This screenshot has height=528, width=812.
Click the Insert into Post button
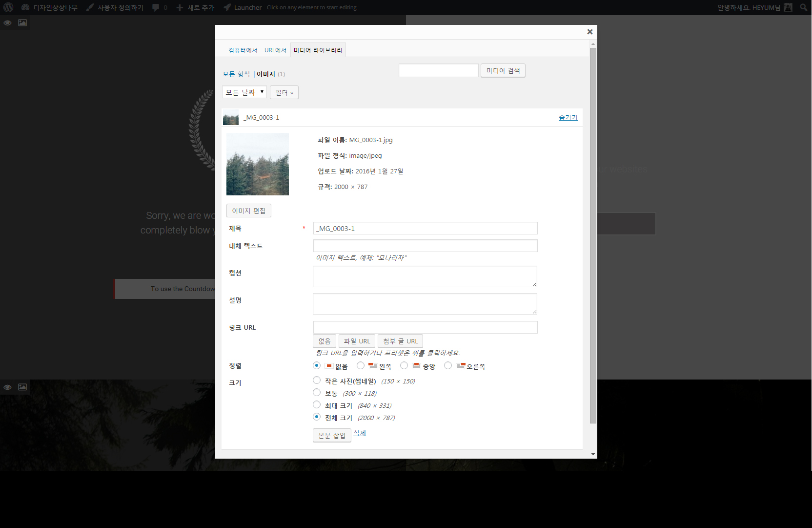tap(331, 435)
